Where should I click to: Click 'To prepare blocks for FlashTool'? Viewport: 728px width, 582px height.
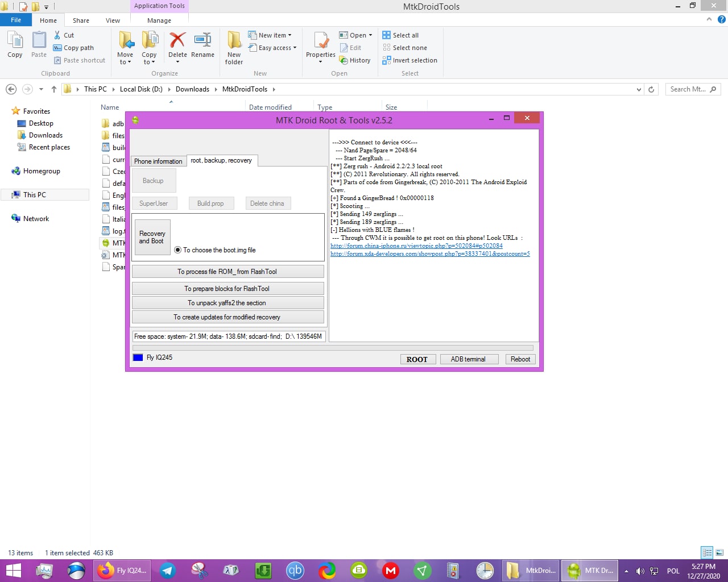tap(227, 289)
